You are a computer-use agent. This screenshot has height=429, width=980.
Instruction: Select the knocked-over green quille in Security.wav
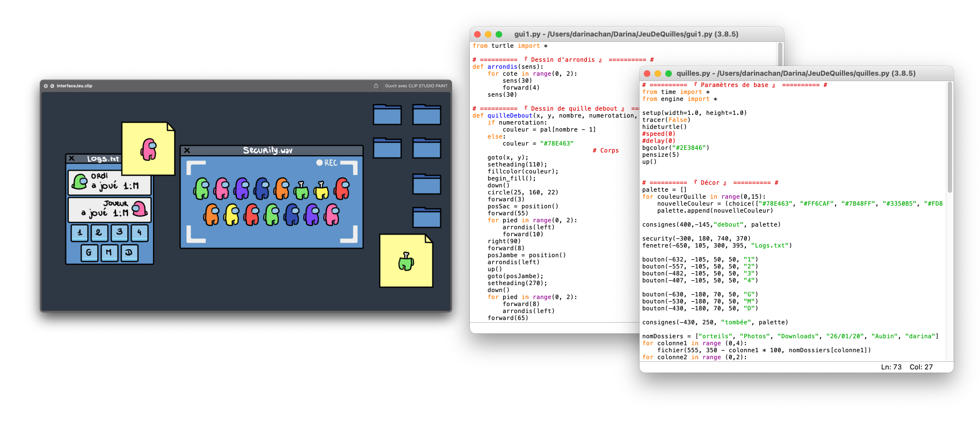(301, 190)
